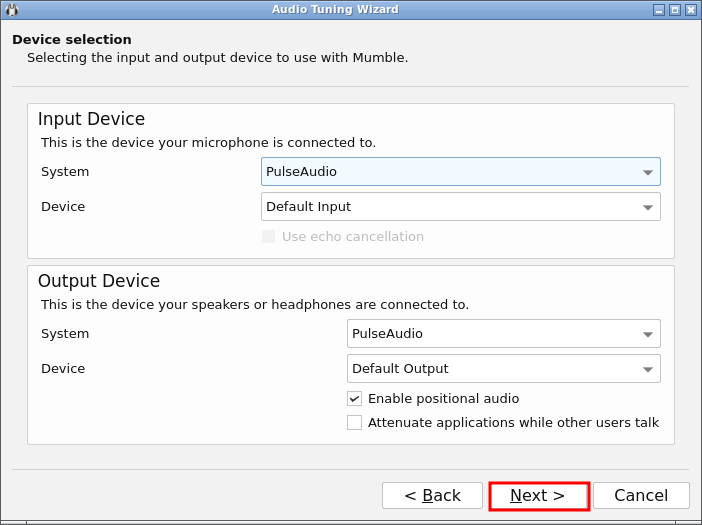
Task: Click the Audio Tuning Wizard title bar
Action: [x=335, y=10]
